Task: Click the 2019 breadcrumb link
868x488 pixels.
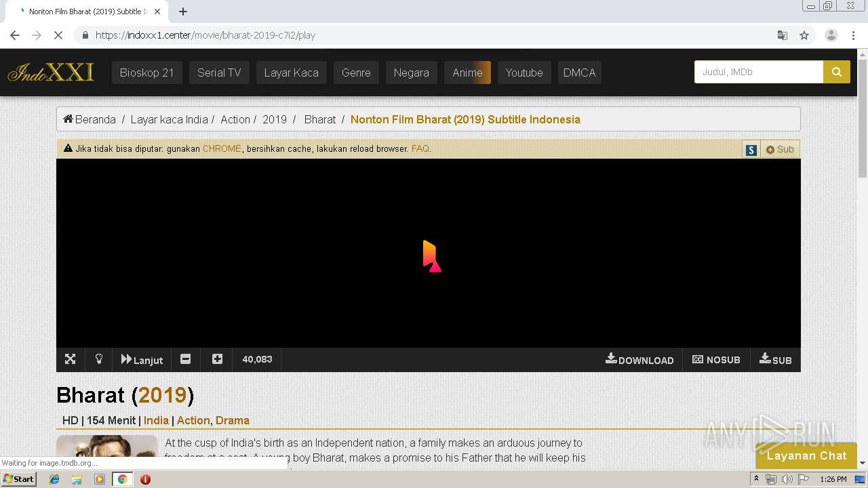Action: coord(275,119)
